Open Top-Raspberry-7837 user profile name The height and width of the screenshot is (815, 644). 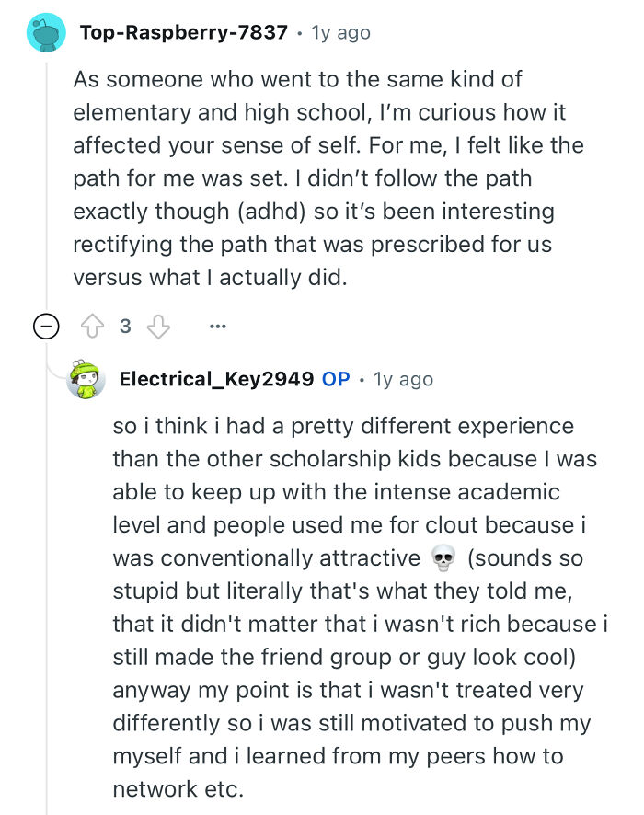[x=185, y=33]
